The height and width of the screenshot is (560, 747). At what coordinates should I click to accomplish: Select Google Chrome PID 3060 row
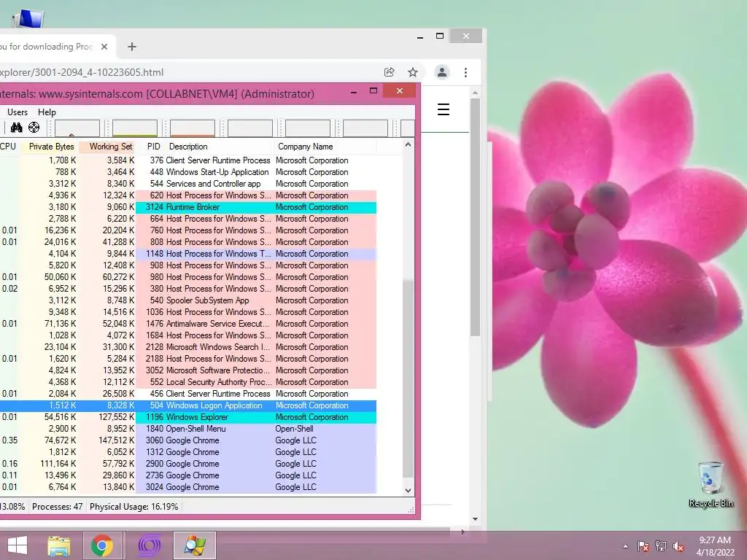click(x=188, y=440)
